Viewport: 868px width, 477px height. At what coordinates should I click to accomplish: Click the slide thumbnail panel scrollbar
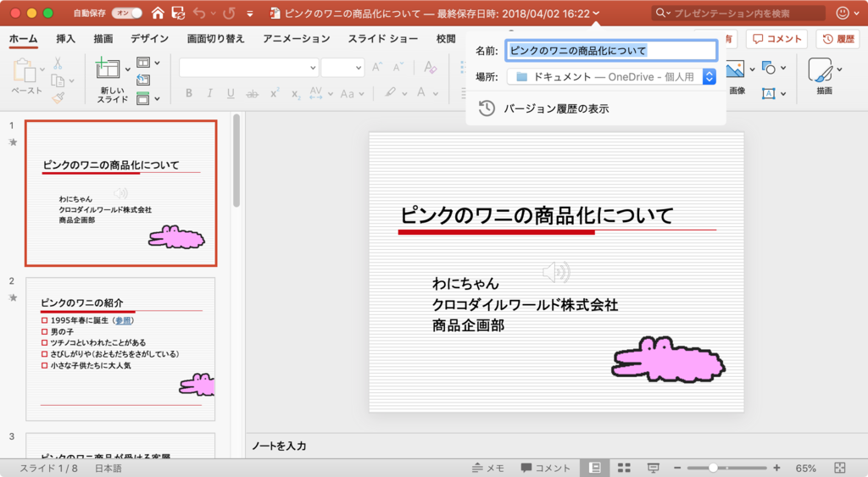click(236, 160)
